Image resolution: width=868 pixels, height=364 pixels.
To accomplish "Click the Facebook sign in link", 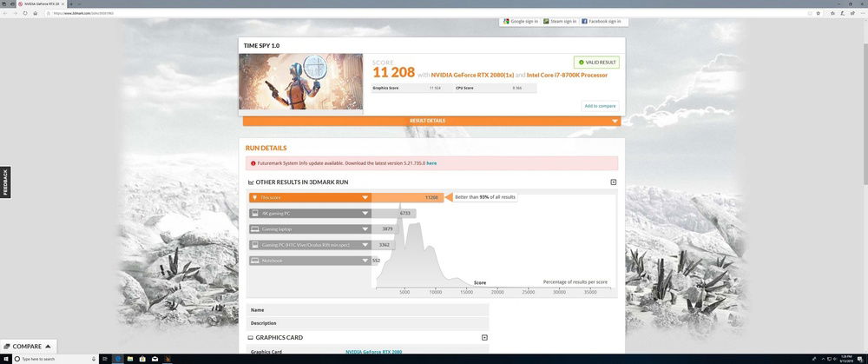I will point(604,21).
